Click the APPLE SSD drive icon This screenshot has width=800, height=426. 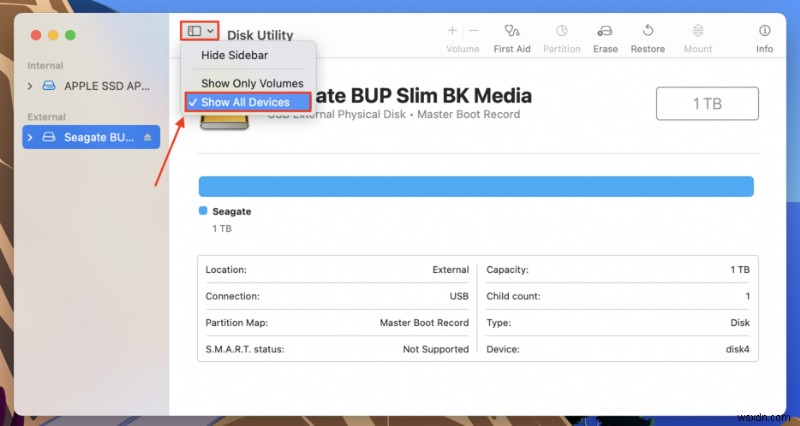(48, 86)
